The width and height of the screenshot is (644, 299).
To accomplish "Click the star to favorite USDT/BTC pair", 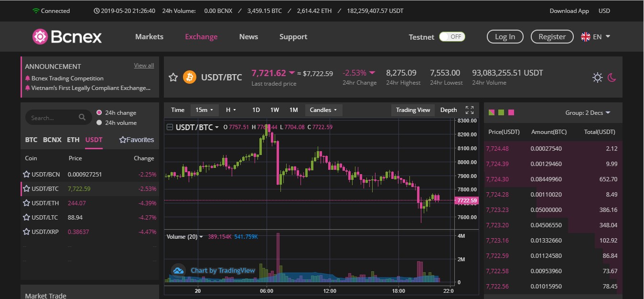I will pos(173,77).
